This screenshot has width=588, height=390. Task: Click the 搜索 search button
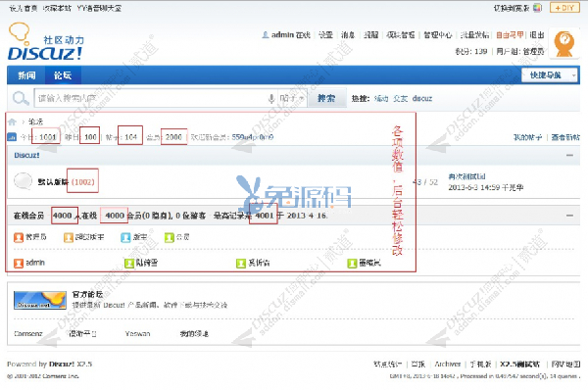point(326,98)
